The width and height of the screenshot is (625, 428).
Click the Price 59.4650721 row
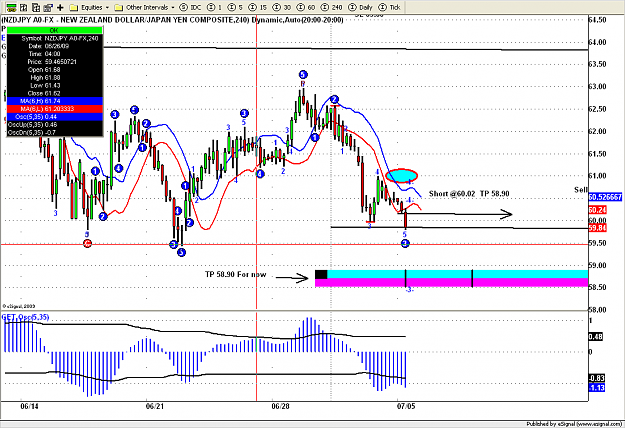point(55,62)
